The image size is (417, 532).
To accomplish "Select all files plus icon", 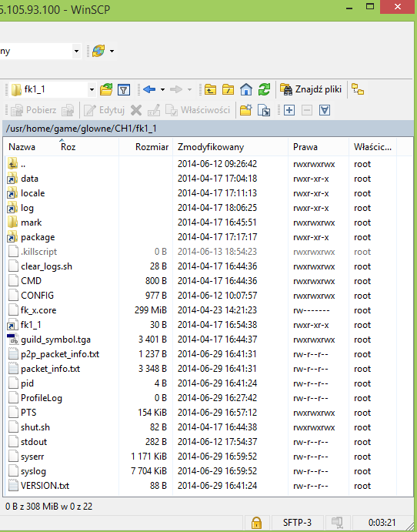I will point(289,110).
